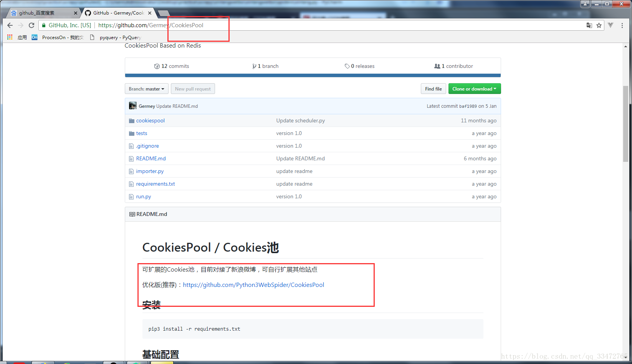Close the GitHub - Germey/CookiesPool tab
632x364 pixels.
point(150,13)
